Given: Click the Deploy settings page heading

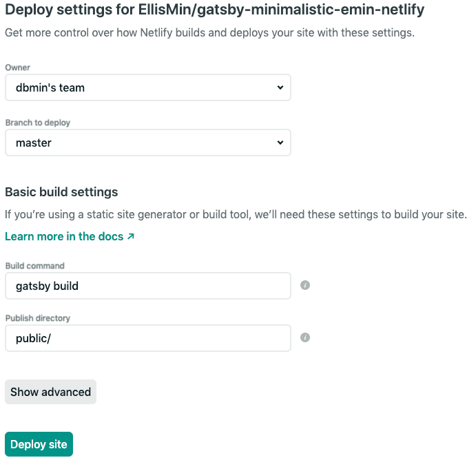Looking at the screenshot, I should click(215, 10).
